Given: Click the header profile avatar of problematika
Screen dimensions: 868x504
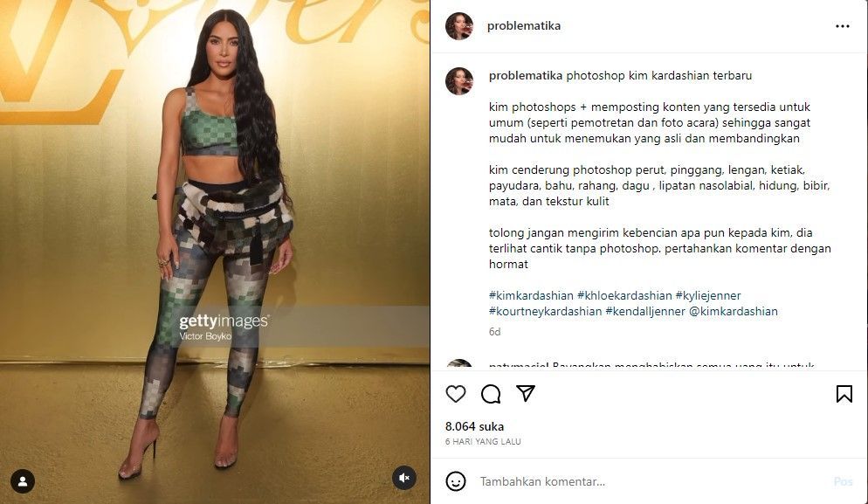Looking at the screenshot, I should point(459,26).
